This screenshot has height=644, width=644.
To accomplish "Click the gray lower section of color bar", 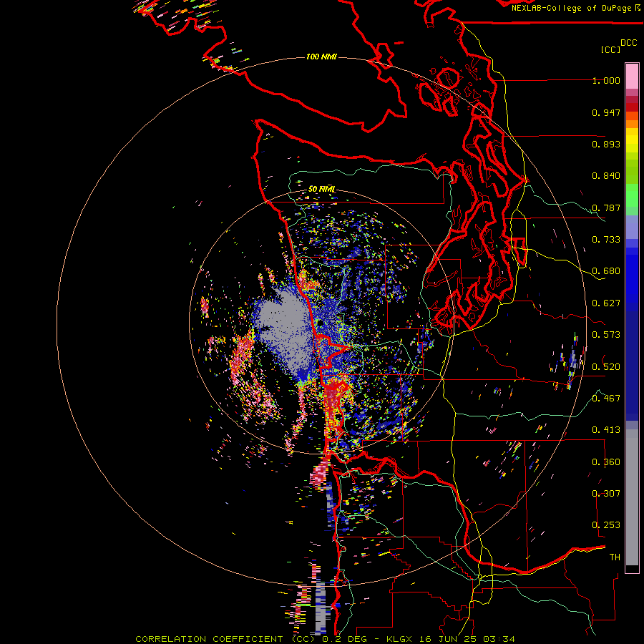I will coord(632,497).
